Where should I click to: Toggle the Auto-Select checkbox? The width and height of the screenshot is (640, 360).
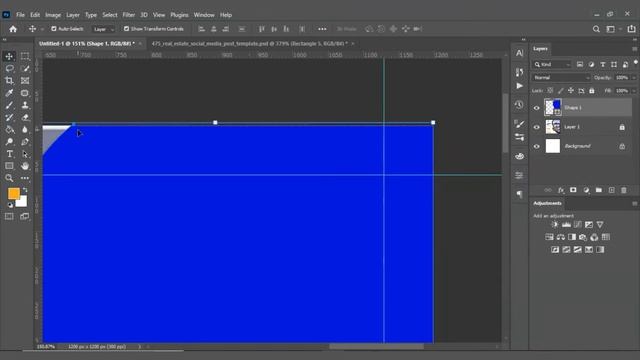click(x=53, y=29)
